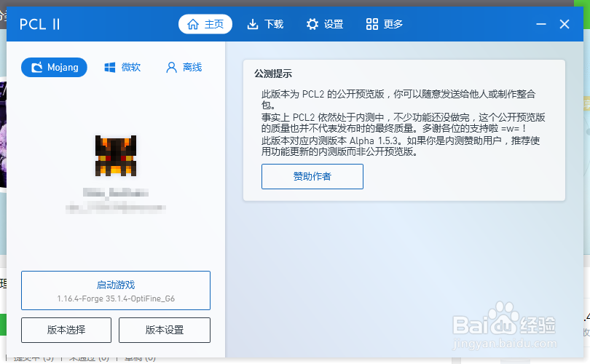590x364 pixels.
Task: Switch to the 下载 download tab
Action: (x=265, y=24)
